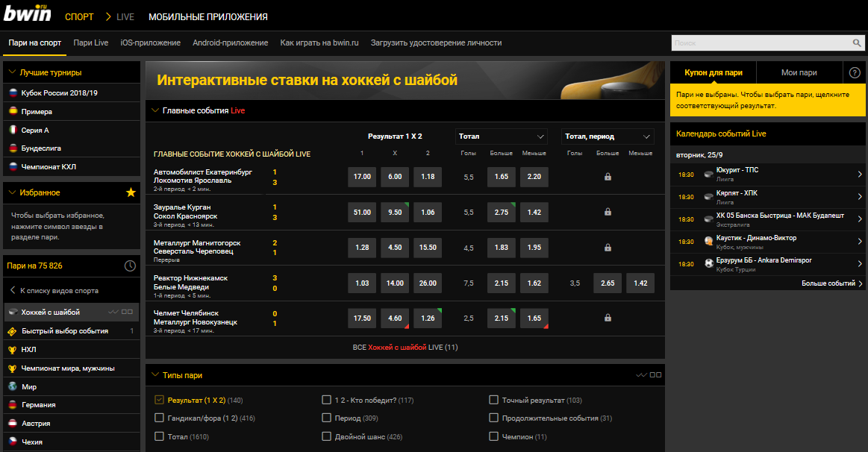Open the iOS-приложение tab
Viewport: 868px width, 452px height.
click(x=151, y=43)
